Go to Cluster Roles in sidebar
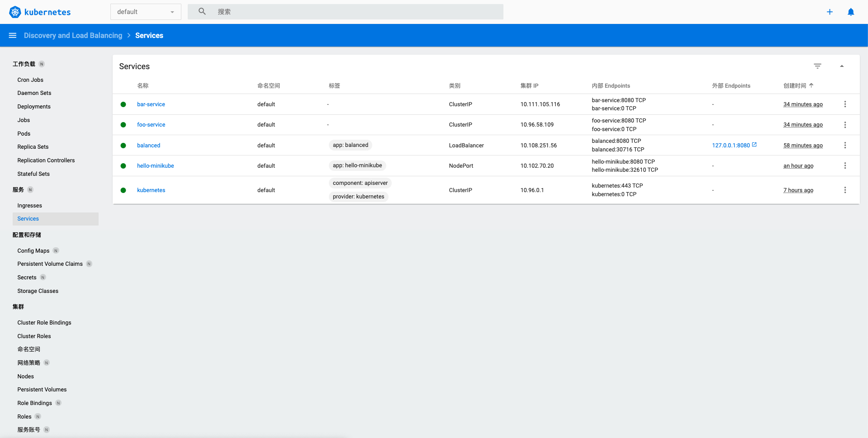The image size is (868, 438). click(x=34, y=336)
